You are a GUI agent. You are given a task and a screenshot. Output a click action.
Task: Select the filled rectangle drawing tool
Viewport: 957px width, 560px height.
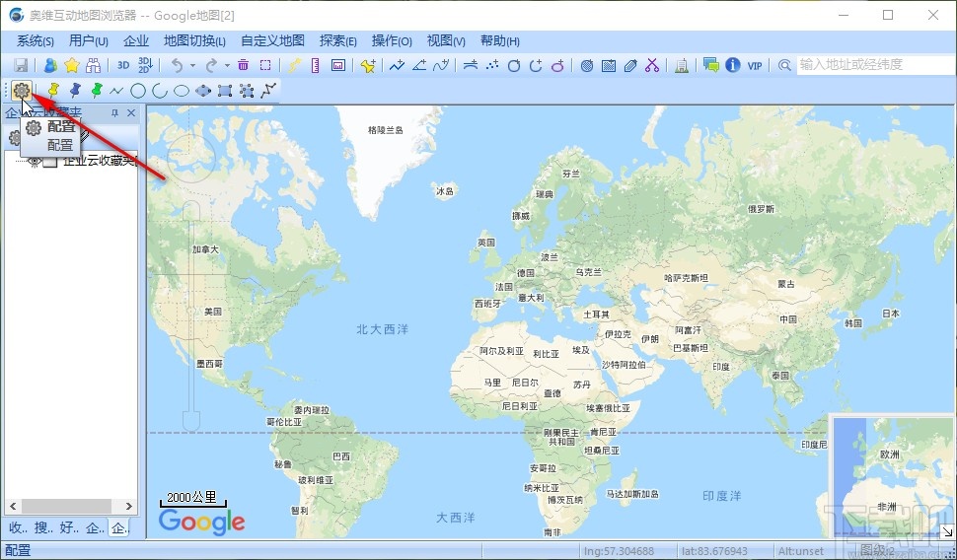coord(225,91)
